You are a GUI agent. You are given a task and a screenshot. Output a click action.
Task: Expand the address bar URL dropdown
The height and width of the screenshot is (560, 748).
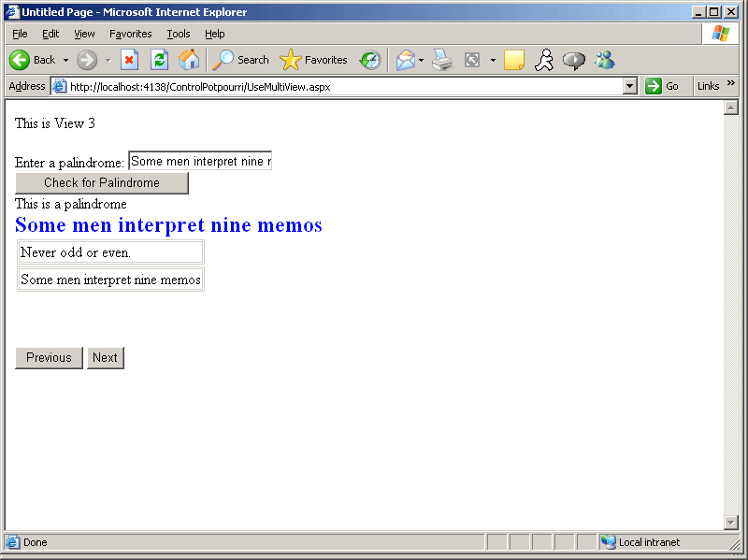(x=629, y=86)
